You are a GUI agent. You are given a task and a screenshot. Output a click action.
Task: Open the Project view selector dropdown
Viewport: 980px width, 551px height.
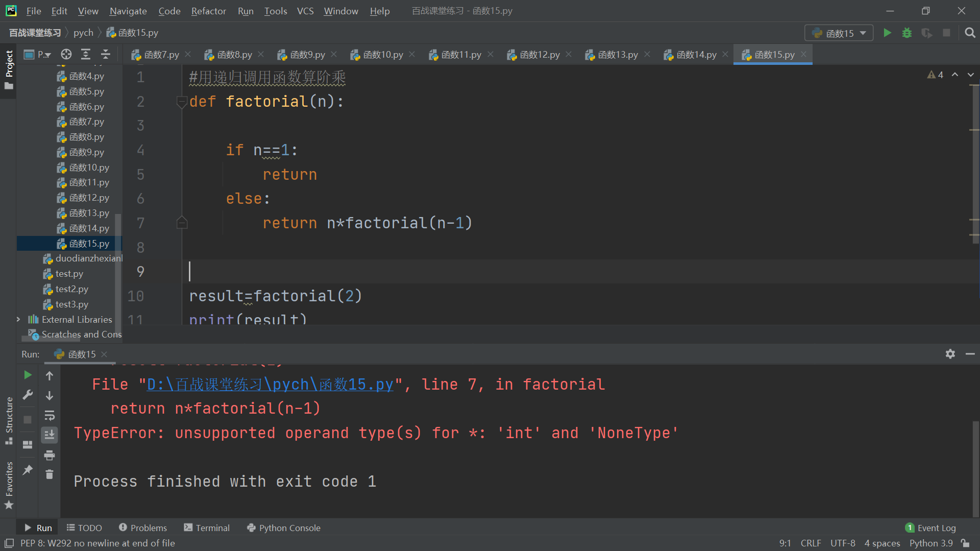38,54
